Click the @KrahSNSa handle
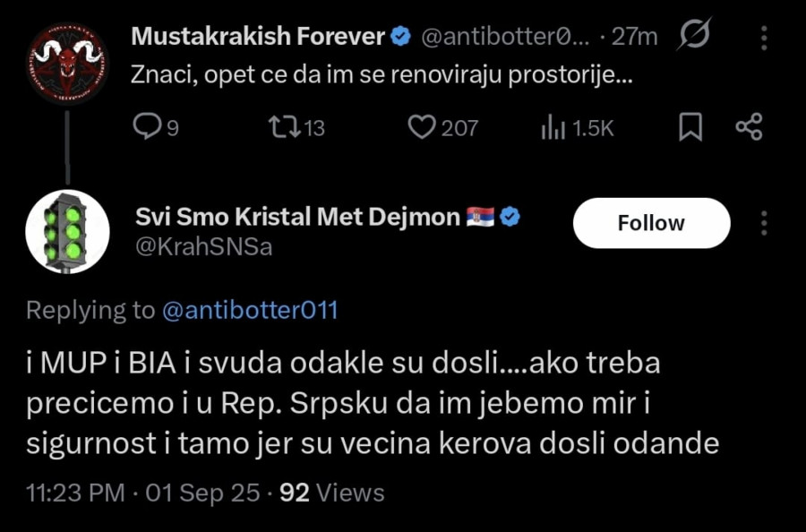806x532 pixels. pyautogui.click(x=203, y=247)
